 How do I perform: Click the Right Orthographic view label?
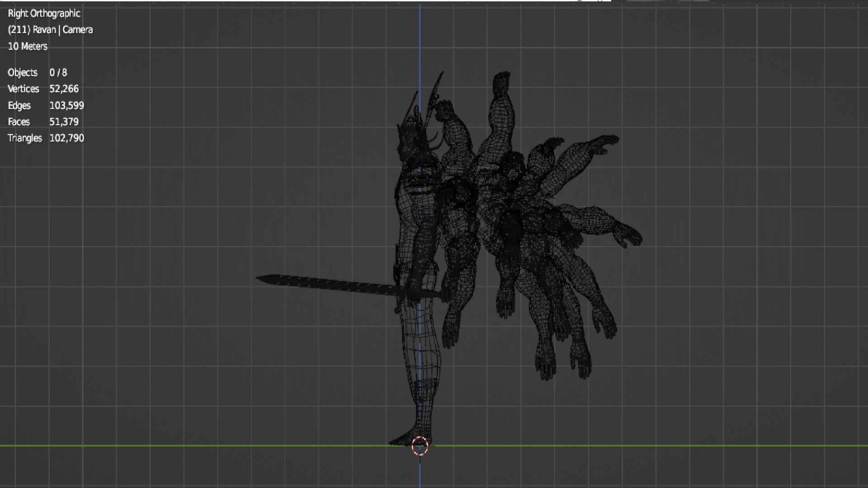tap(44, 14)
